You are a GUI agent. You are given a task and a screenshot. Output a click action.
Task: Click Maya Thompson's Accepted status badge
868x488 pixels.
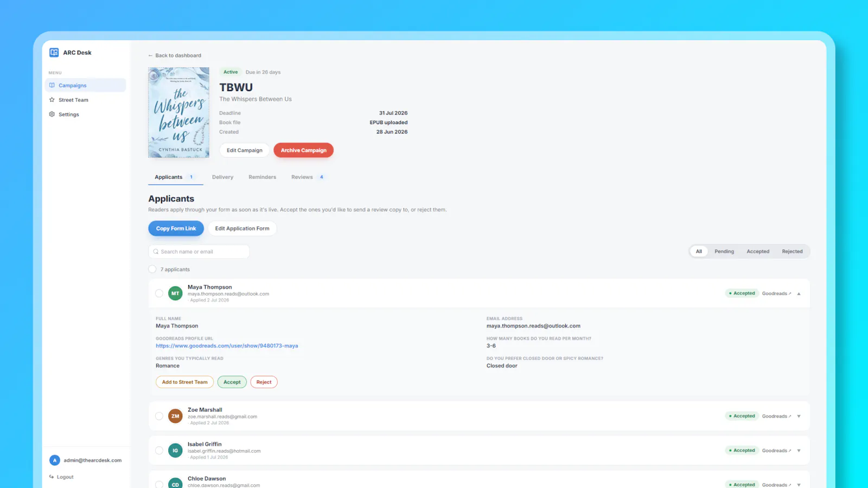click(742, 293)
